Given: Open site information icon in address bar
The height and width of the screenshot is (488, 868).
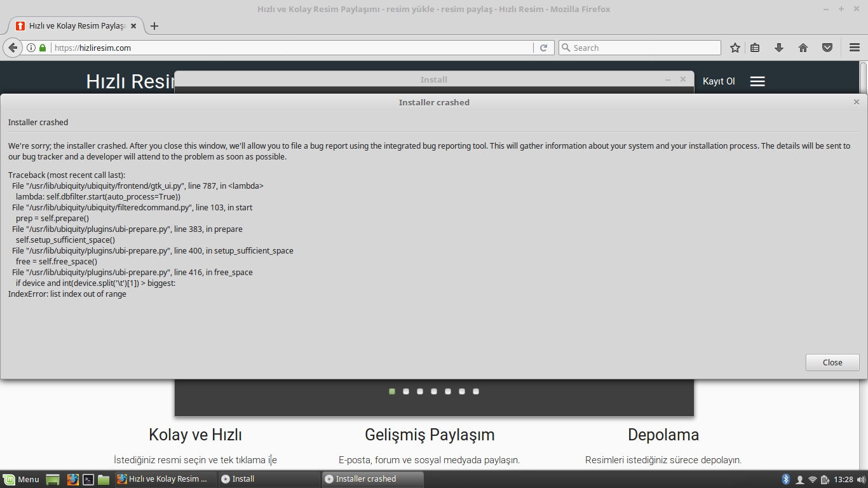Looking at the screenshot, I should click(31, 48).
